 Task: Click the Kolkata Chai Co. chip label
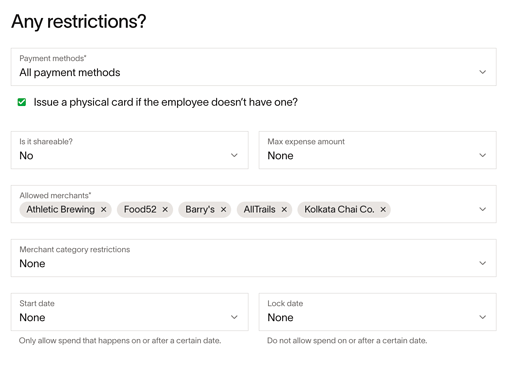click(x=339, y=209)
